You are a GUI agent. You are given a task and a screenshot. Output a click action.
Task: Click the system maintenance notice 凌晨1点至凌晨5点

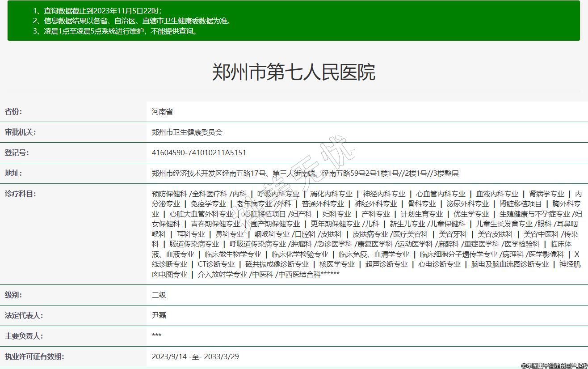pyautogui.click(x=115, y=31)
